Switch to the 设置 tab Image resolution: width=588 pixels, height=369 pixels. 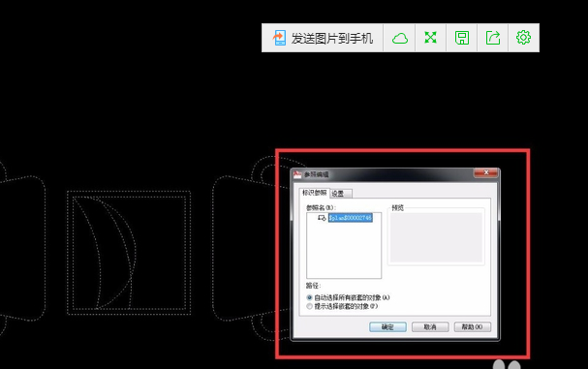point(341,194)
